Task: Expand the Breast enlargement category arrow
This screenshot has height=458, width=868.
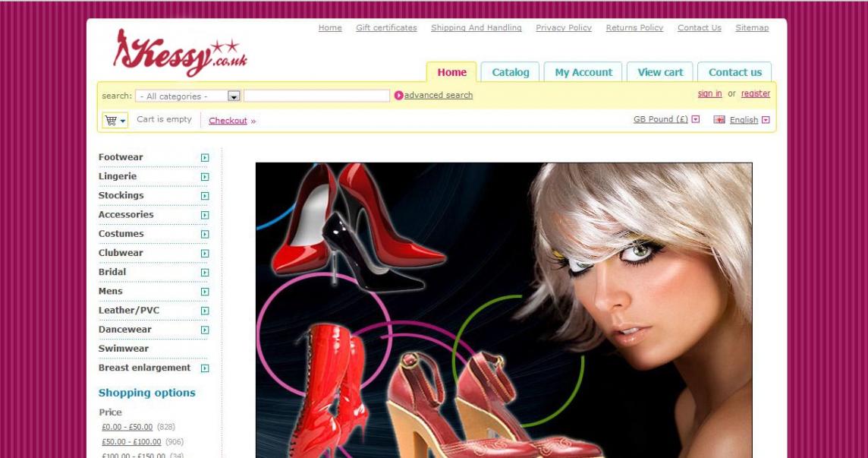Action: pos(205,368)
